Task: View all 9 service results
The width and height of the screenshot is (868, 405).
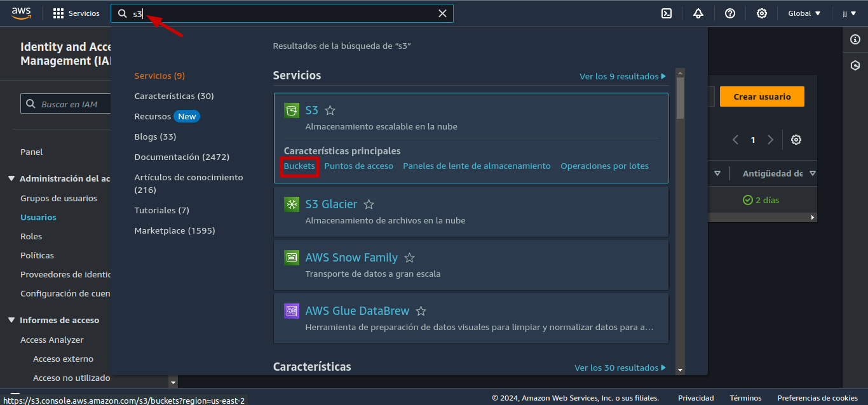Action: [x=623, y=76]
